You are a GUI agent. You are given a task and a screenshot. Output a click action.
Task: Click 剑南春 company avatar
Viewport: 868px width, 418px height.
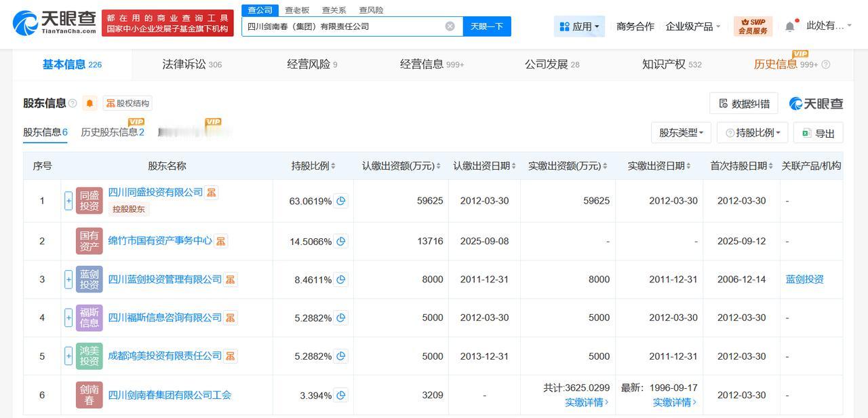tap(90, 395)
